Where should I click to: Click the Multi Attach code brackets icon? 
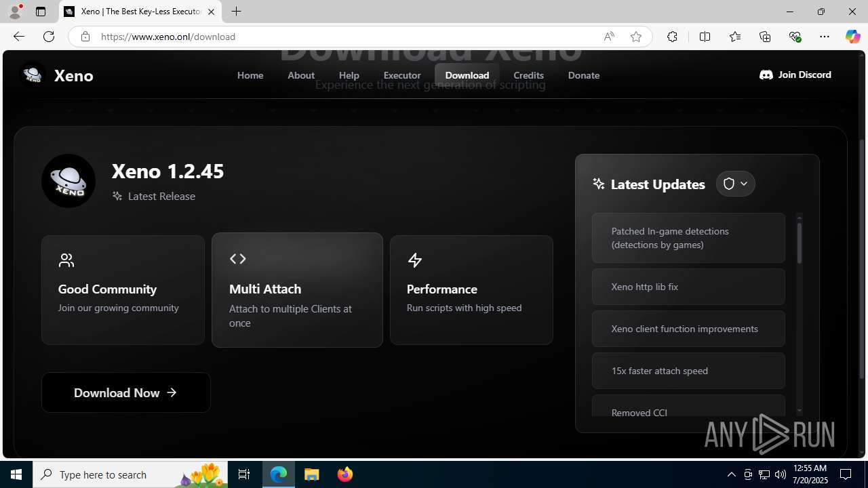pos(237,259)
